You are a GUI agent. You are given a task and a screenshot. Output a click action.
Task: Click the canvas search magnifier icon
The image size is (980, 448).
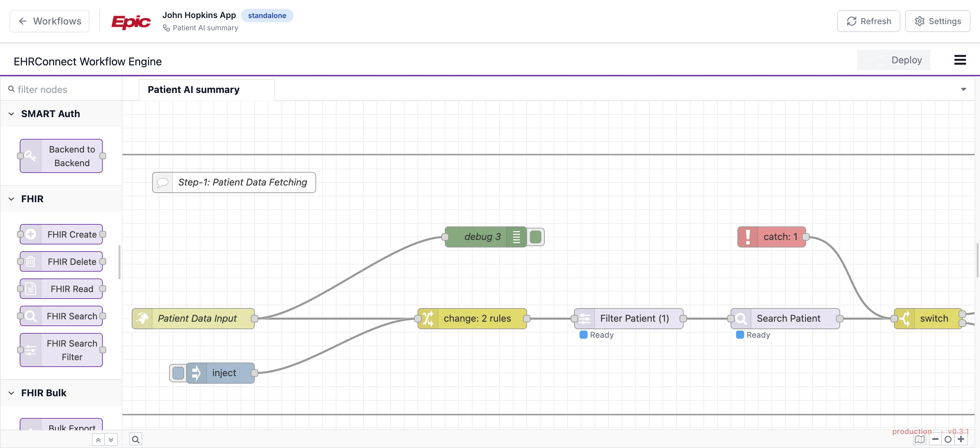[x=135, y=439]
